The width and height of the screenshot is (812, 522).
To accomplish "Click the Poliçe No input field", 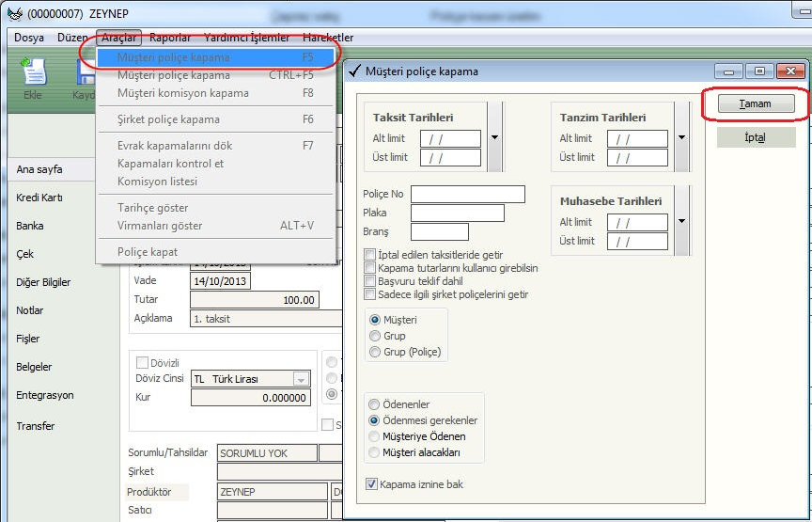I will 467,194.
